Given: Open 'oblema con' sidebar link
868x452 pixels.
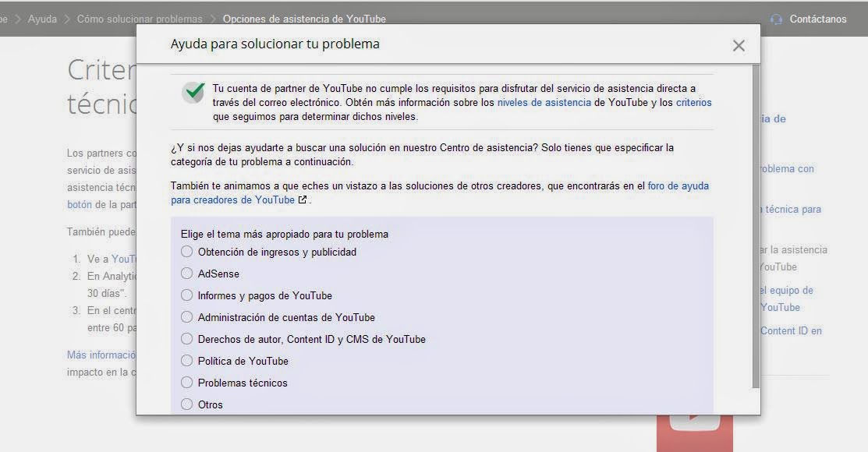Looking at the screenshot, I should click(x=787, y=169).
